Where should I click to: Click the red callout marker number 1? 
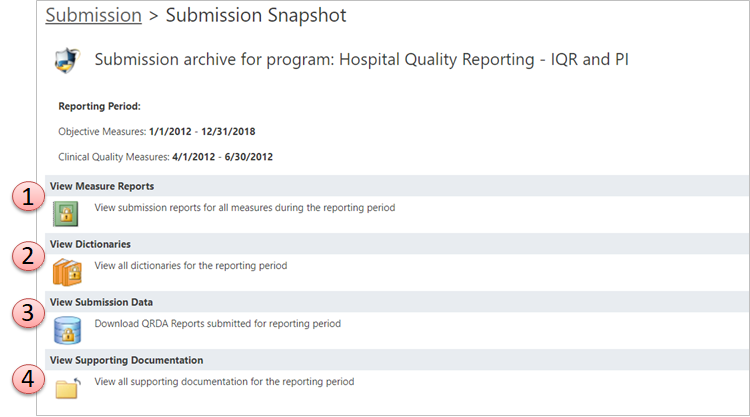coord(29,197)
